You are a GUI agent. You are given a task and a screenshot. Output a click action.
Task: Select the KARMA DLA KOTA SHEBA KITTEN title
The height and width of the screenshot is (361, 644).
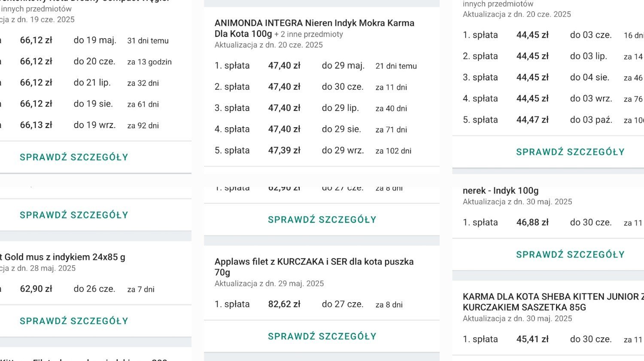pos(553,302)
